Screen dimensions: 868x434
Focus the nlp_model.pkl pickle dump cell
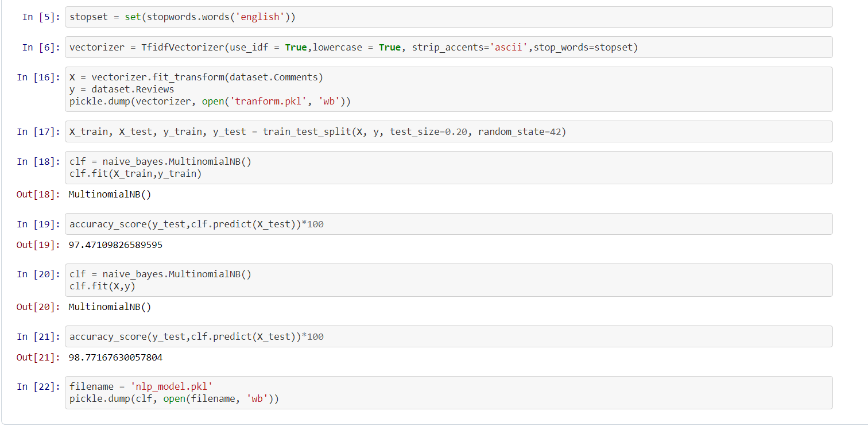pyautogui.click(x=449, y=393)
